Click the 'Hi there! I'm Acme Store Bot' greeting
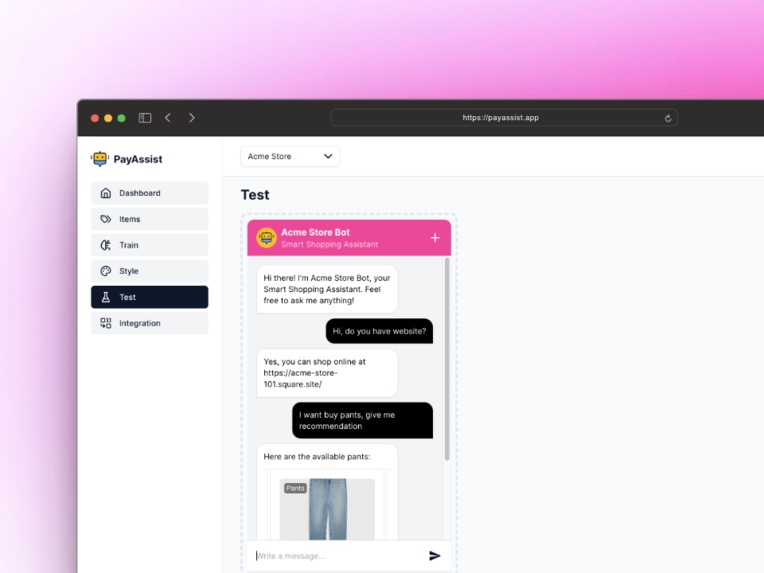The height and width of the screenshot is (573, 764). click(327, 289)
